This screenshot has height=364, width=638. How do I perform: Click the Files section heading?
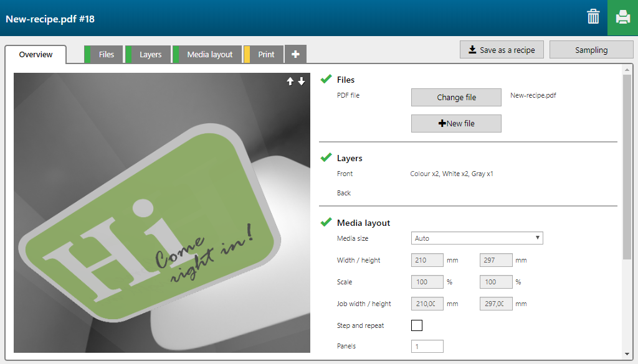click(346, 80)
